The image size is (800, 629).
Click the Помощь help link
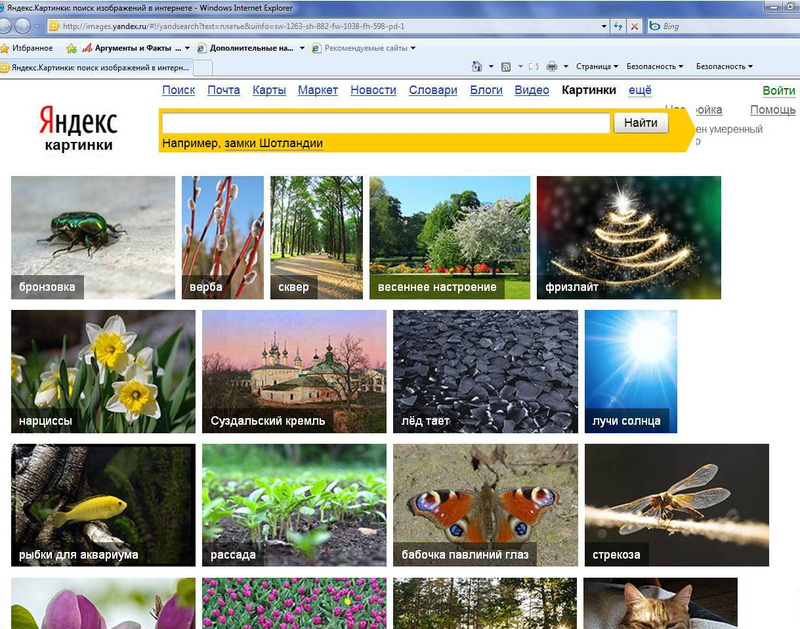(x=772, y=110)
